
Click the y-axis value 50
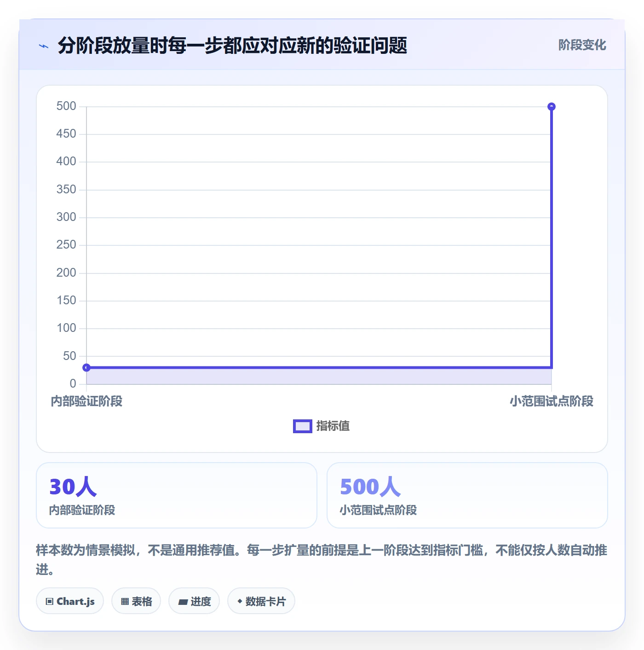69,356
